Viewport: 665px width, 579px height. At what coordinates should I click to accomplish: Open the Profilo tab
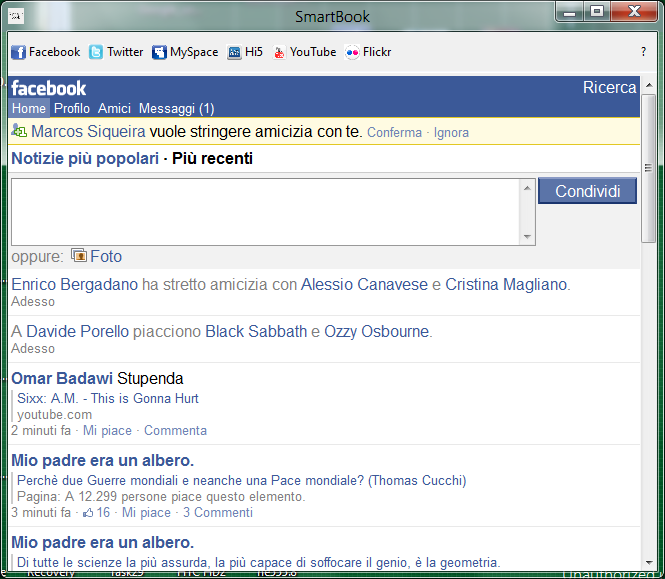click(x=72, y=108)
